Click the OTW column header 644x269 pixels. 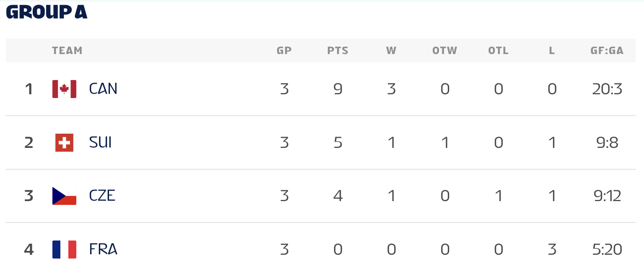[444, 51]
